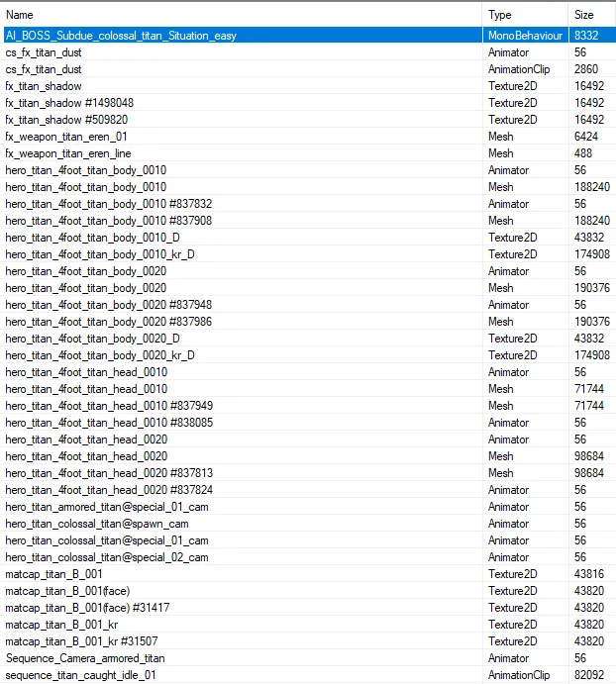The image size is (616, 684).
Task: Click the matcap_titan_B_001_kr #31507 row
Action: click(x=74, y=641)
